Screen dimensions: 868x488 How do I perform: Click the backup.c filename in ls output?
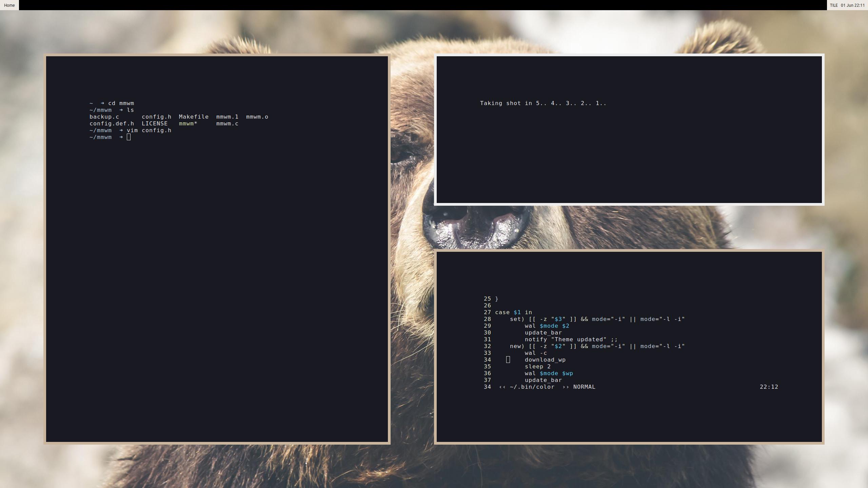[104, 117]
